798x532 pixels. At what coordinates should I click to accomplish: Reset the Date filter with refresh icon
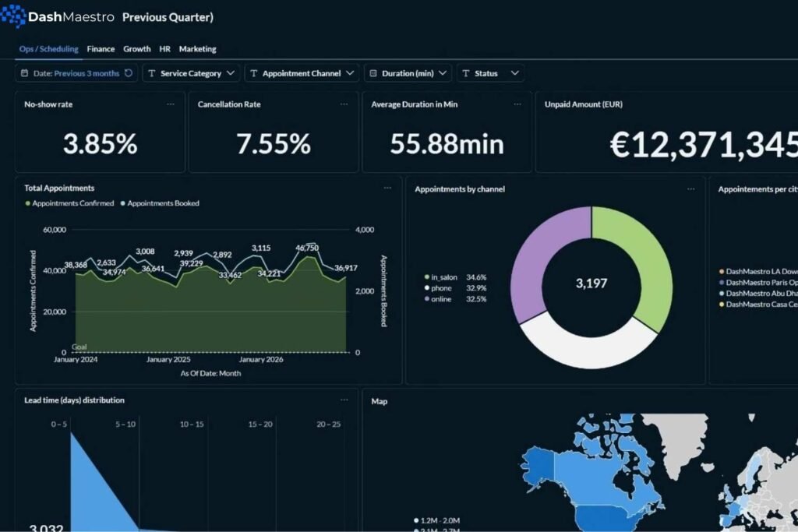click(x=129, y=73)
